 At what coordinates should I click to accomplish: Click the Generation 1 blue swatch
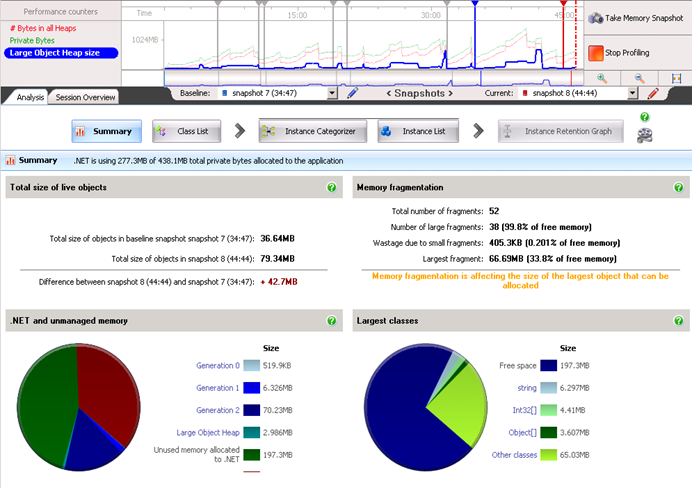(x=252, y=388)
